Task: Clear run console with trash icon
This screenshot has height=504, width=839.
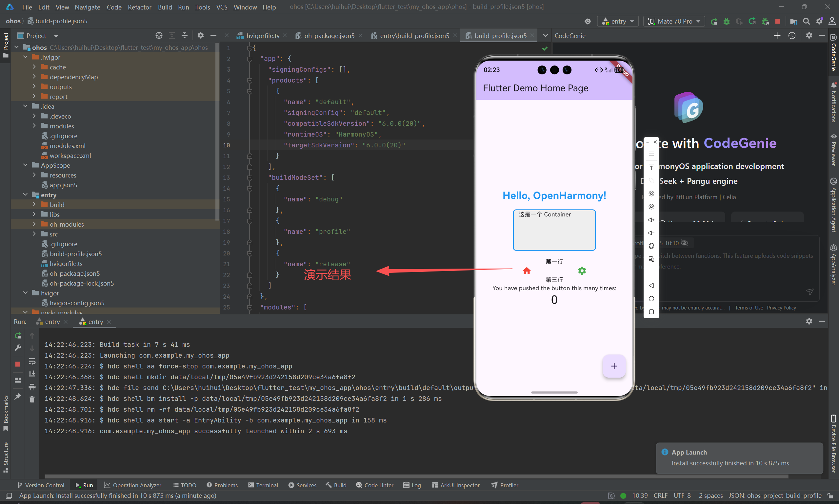Action: pos(32,400)
